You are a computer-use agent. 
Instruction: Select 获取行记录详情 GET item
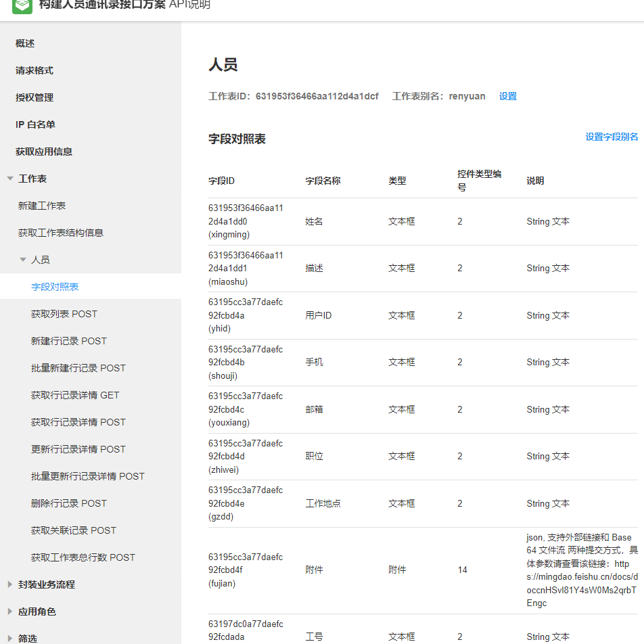[x=75, y=395]
